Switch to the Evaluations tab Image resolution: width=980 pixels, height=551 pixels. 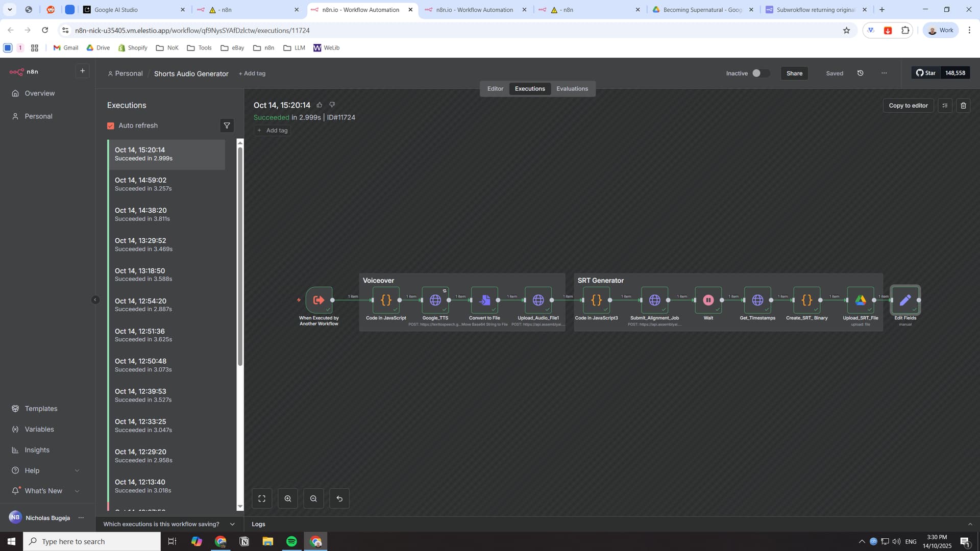pyautogui.click(x=572, y=89)
